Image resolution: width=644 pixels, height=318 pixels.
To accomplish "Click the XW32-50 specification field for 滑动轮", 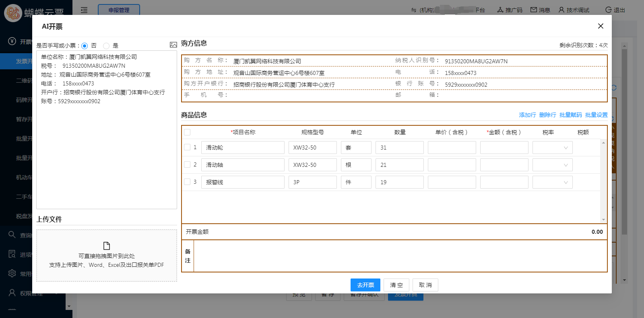I will click(313, 148).
